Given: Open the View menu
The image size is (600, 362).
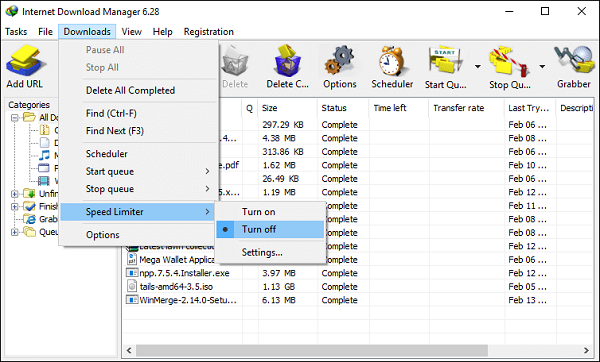Looking at the screenshot, I should click(x=132, y=32).
